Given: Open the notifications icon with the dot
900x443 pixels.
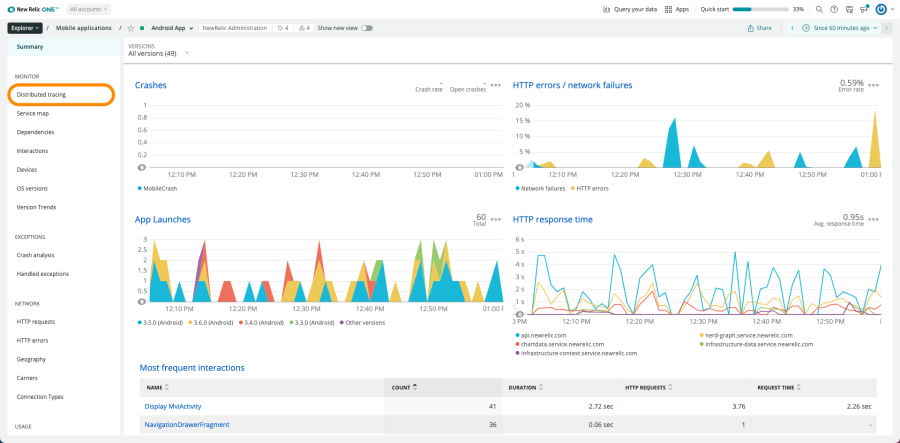Looking at the screenshot, I should click(x=864, y=9).
